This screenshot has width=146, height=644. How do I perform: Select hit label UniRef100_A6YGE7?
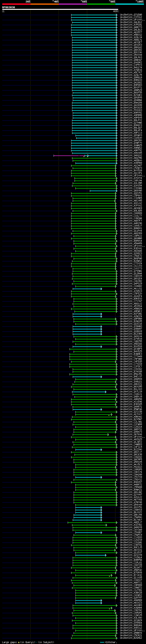click(x=131, y=42)
